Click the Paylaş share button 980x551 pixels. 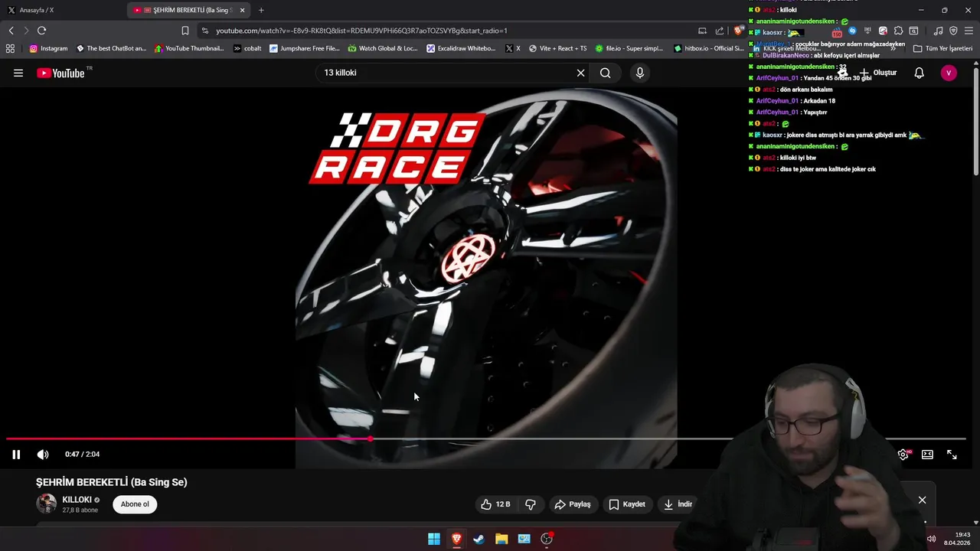tap(573, 504)
